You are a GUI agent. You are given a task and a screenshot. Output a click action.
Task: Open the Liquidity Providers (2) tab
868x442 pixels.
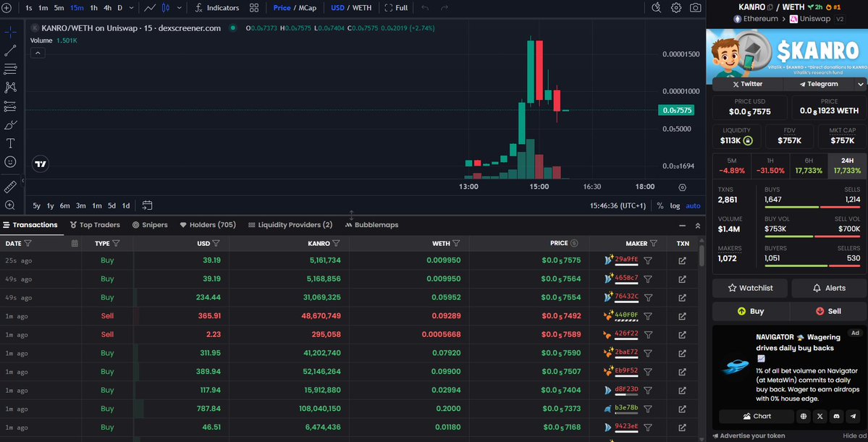click(x=290, y=224)
